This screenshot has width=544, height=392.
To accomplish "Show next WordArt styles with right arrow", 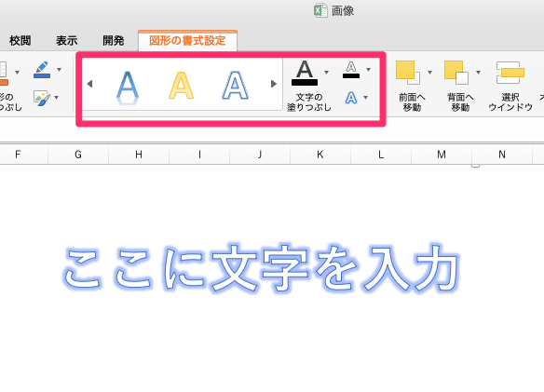I will pyautogui.click(x=274, y=84).
